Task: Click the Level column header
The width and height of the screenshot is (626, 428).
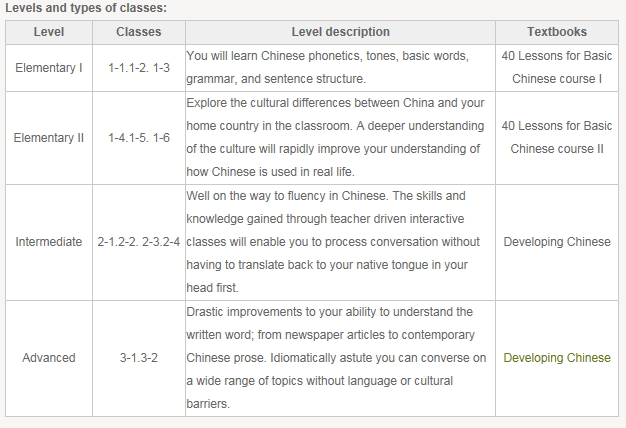Action: point(49,32)
